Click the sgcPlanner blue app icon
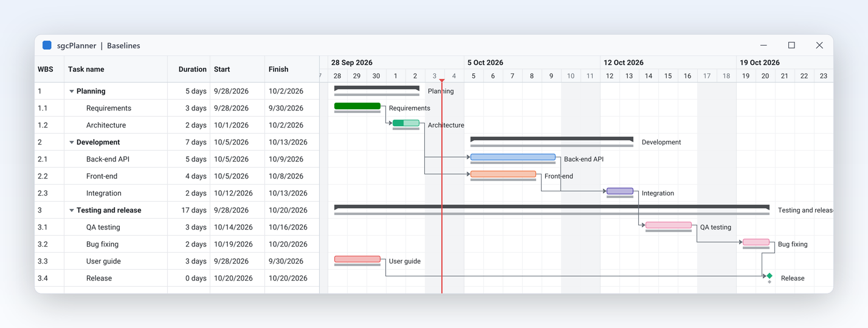 coord(47,46)
